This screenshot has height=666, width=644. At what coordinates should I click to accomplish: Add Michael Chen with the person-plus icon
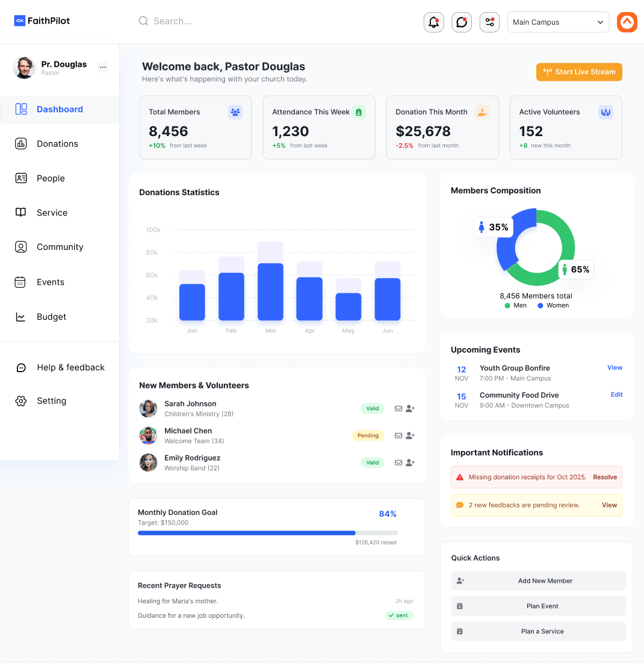tap(410, 435)
